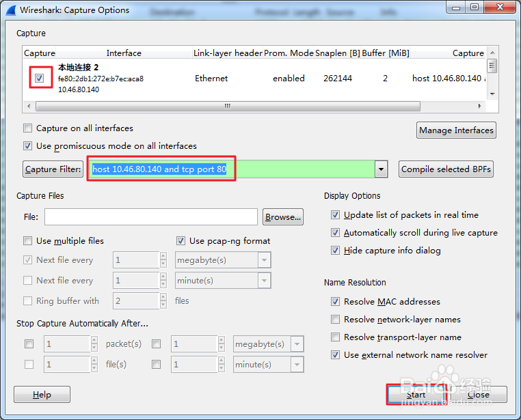Click the Prom. Mode column header
Viewport: 521px width, 420px height.
pyautogui.click(x=289, y=53)
